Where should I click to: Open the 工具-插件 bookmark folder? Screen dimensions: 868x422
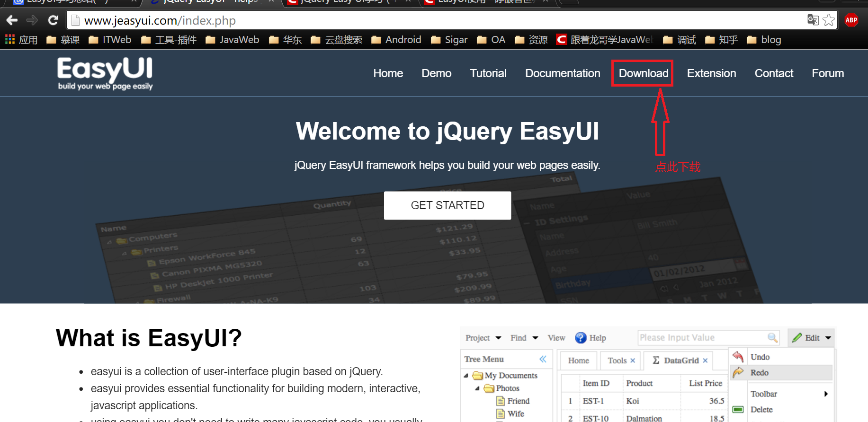pos(169,40)
